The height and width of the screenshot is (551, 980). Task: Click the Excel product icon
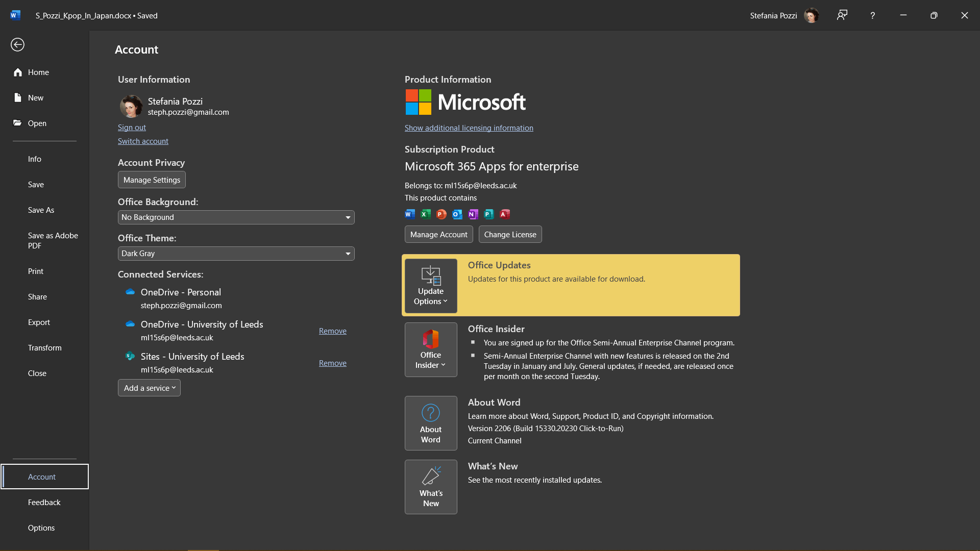tap(426, 214)
